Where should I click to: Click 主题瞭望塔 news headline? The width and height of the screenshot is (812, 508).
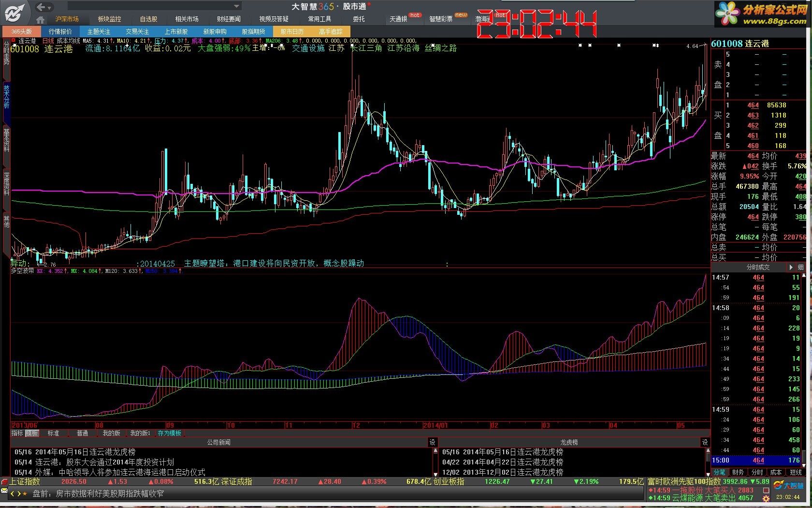[x=274, y=263]
